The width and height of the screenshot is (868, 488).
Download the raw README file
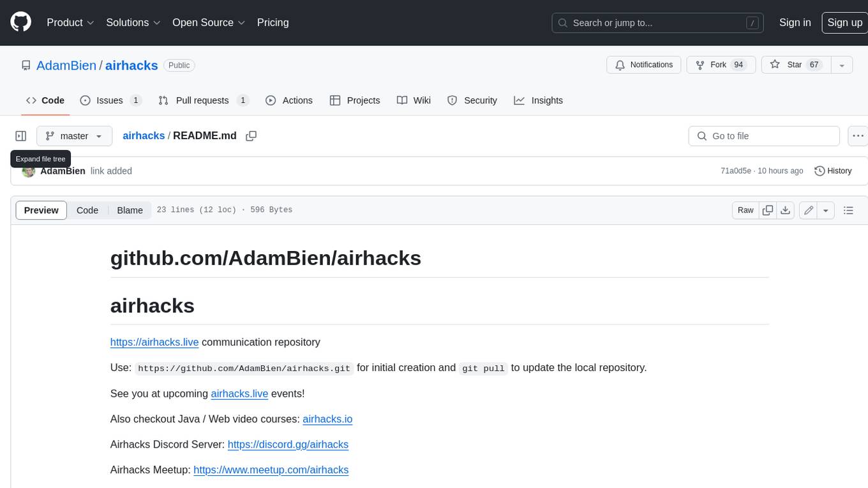coord(786,210)
